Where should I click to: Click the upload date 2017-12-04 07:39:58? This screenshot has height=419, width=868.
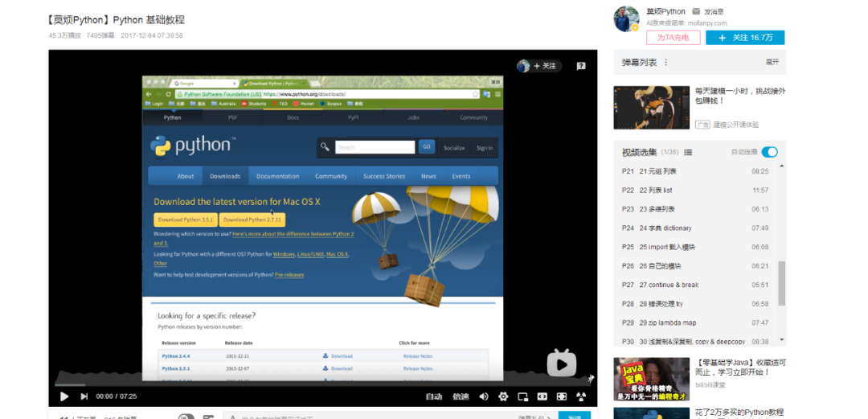(152, 35)
